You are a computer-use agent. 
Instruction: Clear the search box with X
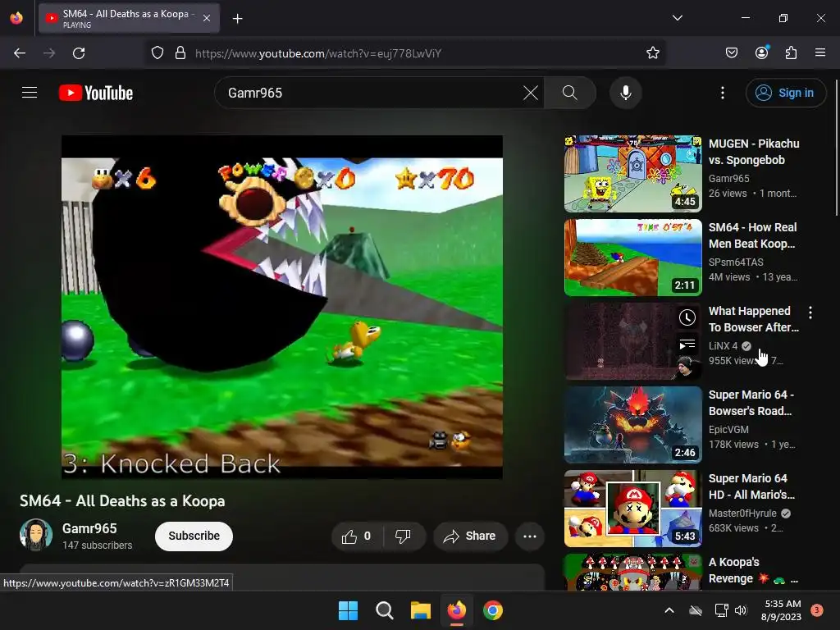pyautogui.click(x=531, y=93)
